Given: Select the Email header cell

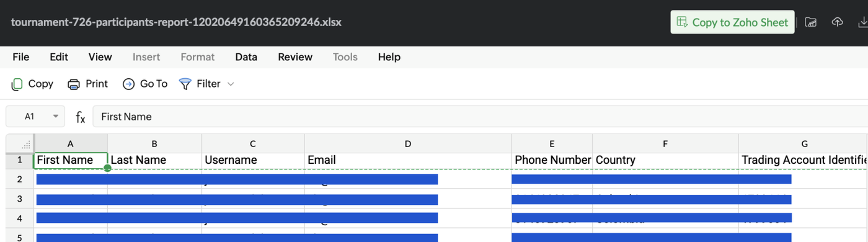Looking at the screenshot, I should pyautogui.click(x=408, y=160).
